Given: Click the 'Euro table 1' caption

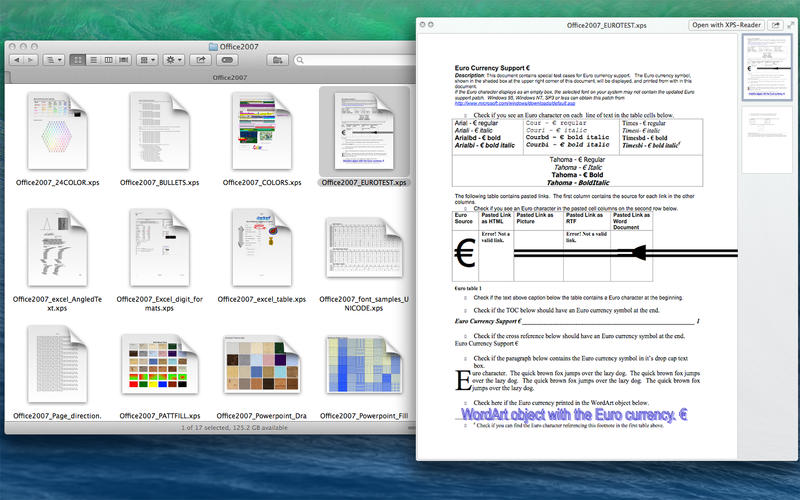Looking at the screenshot, I should [468, 288].
